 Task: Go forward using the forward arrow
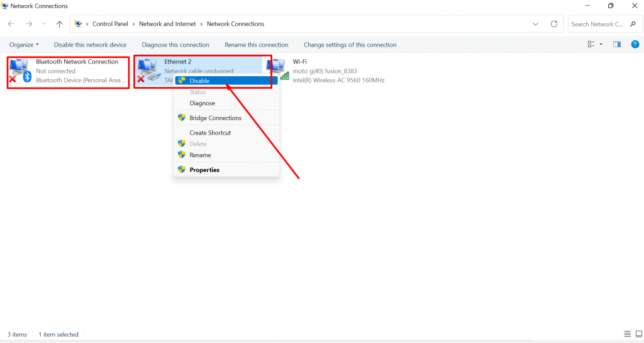(x=29, y=24)
